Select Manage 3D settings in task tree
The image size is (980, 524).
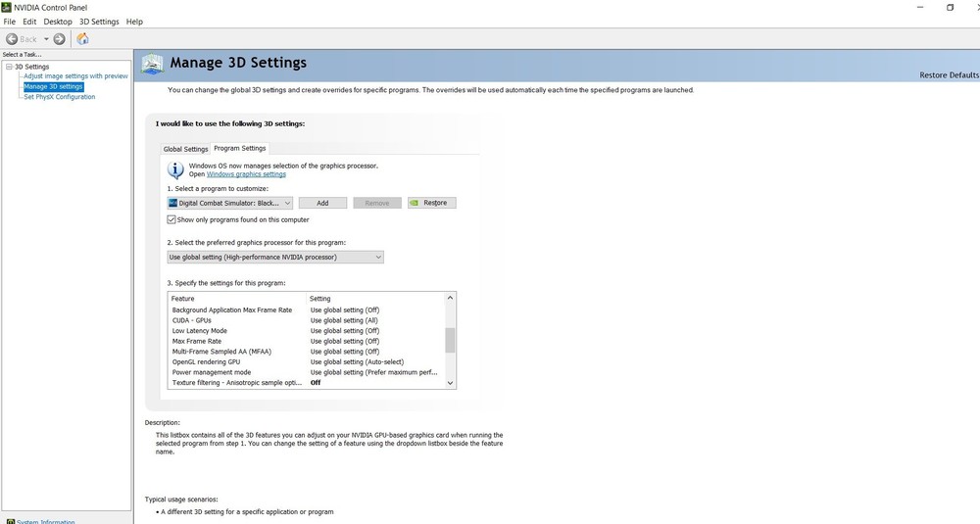53,87
